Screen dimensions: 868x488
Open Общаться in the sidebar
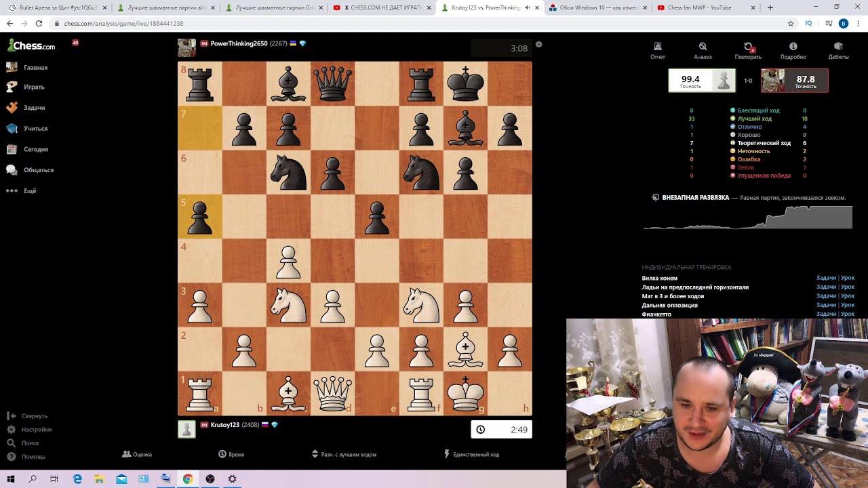click(30, 169)
